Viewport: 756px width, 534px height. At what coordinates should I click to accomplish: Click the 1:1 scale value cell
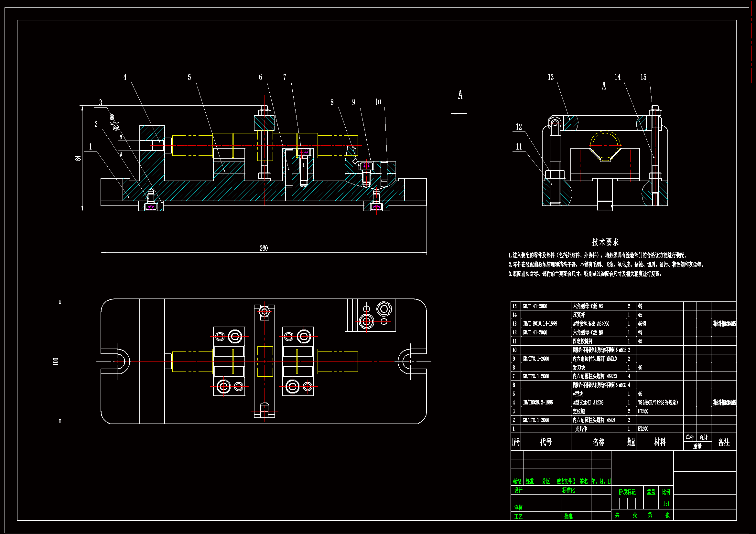coord(666,504)
